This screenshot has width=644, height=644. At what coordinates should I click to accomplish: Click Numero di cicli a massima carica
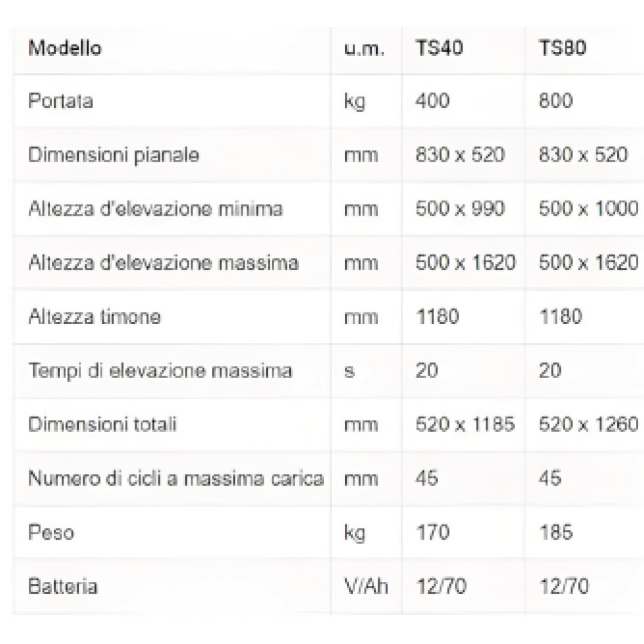coord(176,478)
